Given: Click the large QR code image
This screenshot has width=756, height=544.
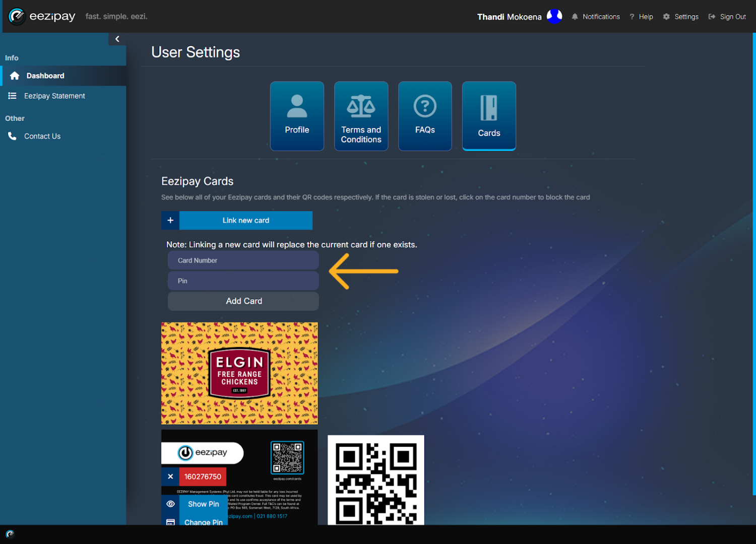Looking at the screenshot, I should tap(376, 480).
